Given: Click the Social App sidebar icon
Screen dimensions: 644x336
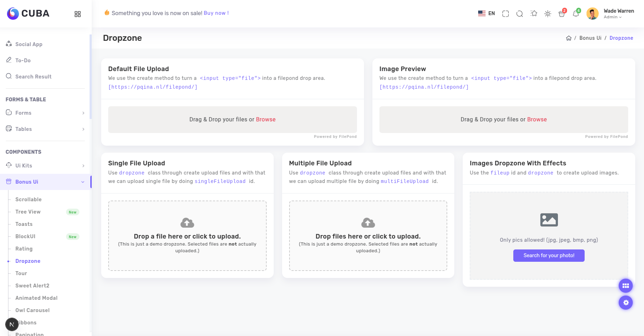Looking at the screenshot, I should (9, 44).
